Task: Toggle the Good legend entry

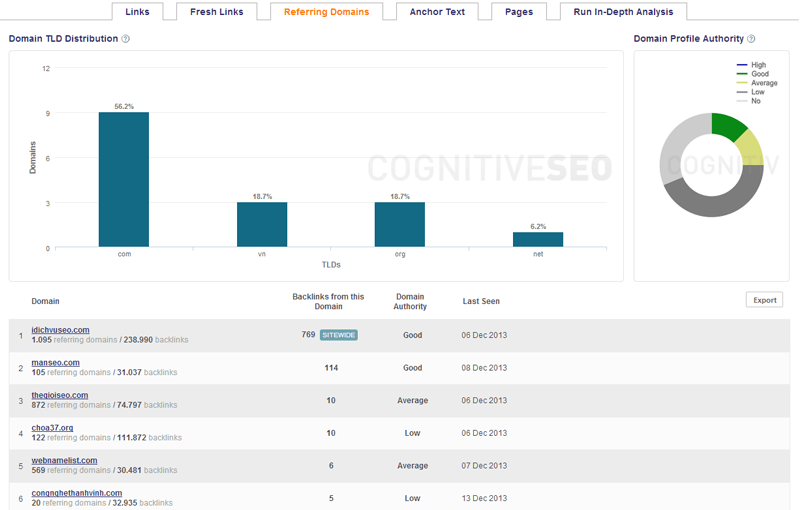Action: click(753, 74)
